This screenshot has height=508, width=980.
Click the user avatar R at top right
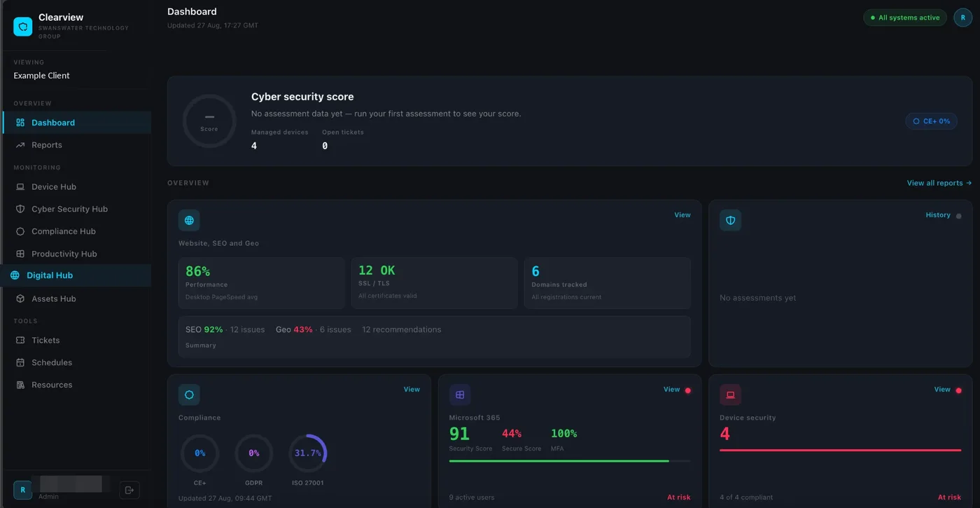coord(963,18)
